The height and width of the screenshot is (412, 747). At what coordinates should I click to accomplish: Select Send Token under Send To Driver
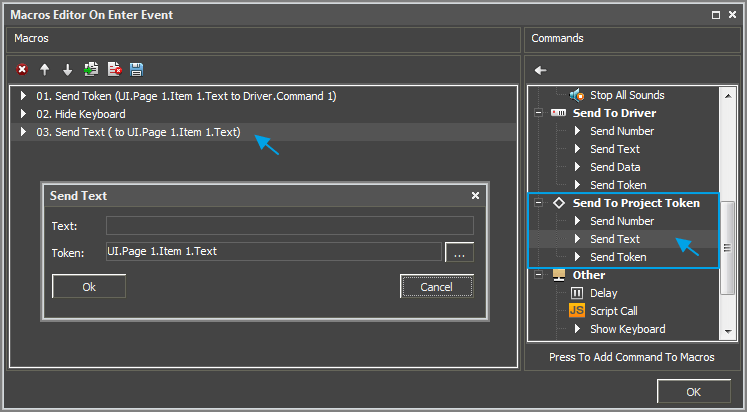point(618,185)
